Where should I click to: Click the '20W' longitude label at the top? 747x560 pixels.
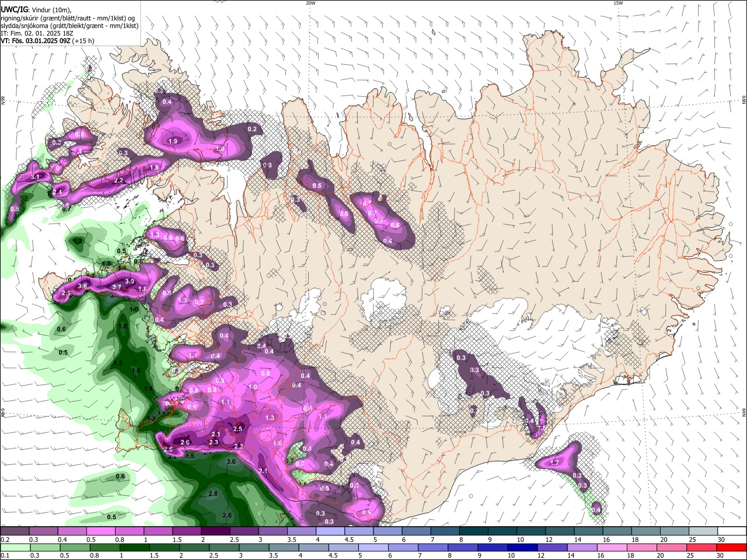click(x=310, y=3)
